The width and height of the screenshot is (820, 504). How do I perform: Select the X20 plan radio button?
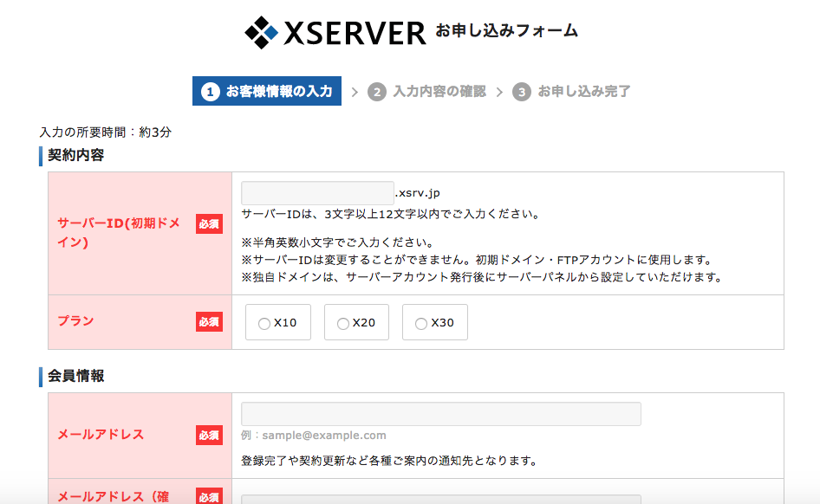[x=342, y=324]
